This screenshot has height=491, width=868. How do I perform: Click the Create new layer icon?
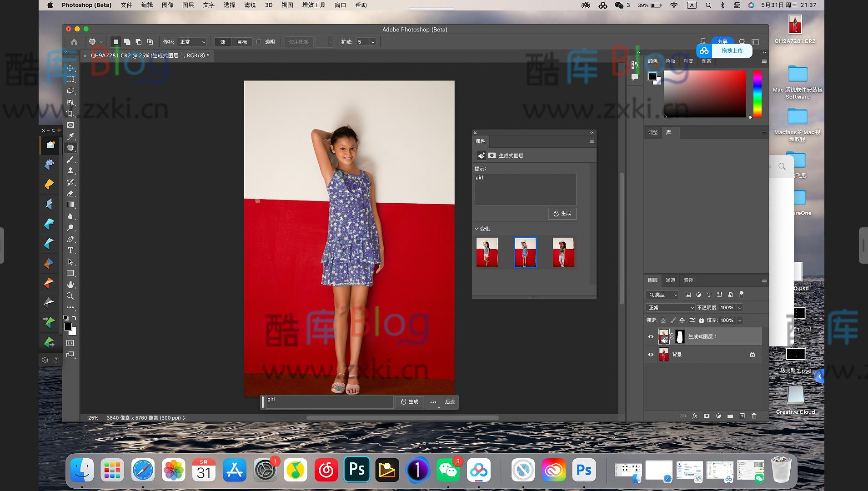[742, 416]
